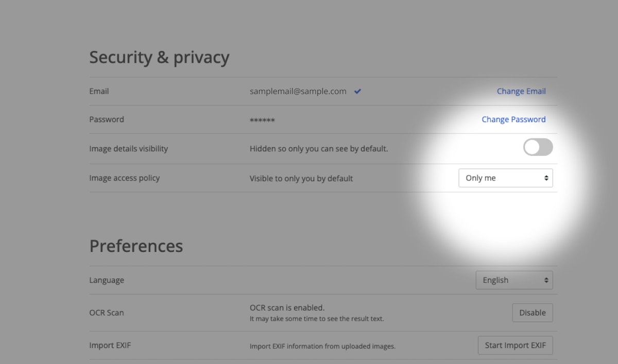
Task: Click the Change Email link
Action: pyautogui.click(x=521, y=91)
